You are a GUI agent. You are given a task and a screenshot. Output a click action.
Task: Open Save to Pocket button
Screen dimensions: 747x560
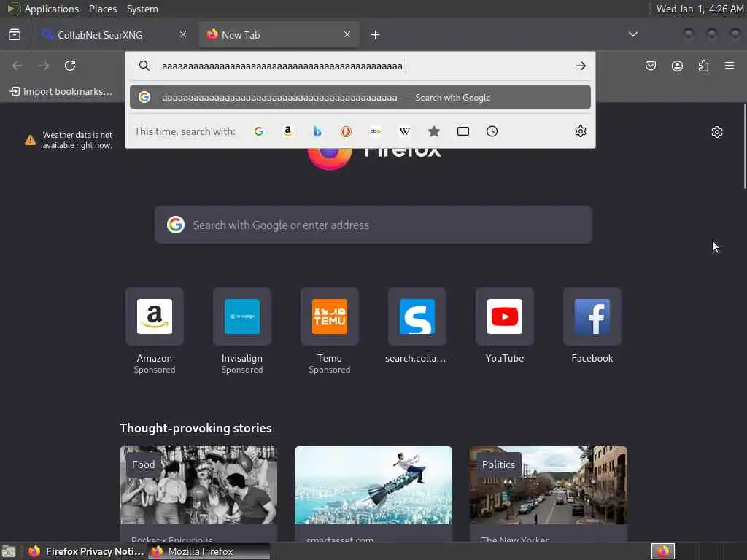[650, 66]
